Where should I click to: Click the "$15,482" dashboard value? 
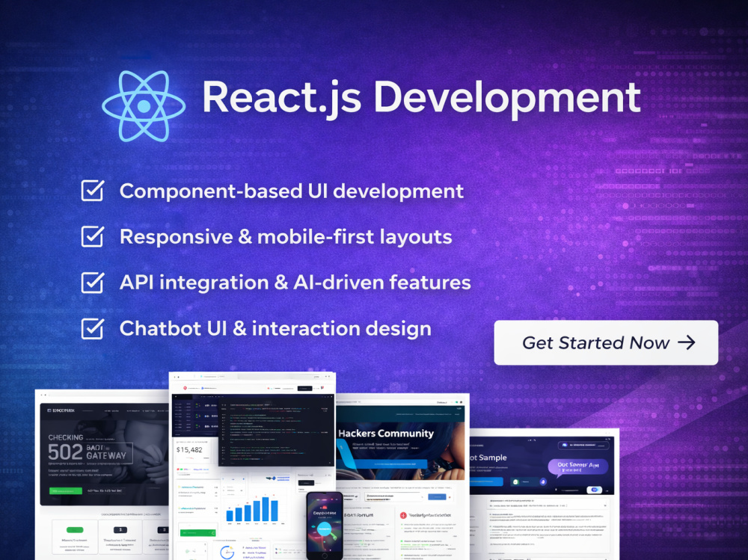[x=189, y=450]
